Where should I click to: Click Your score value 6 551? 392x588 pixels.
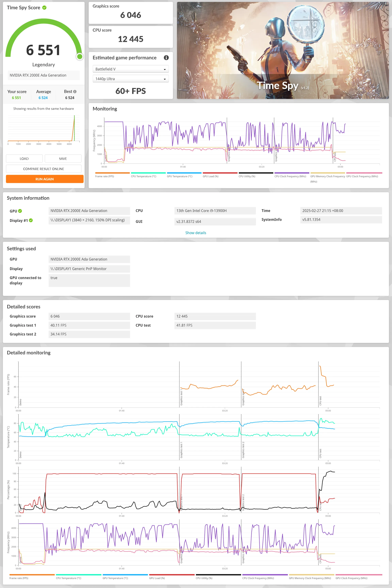pos(17,98)
